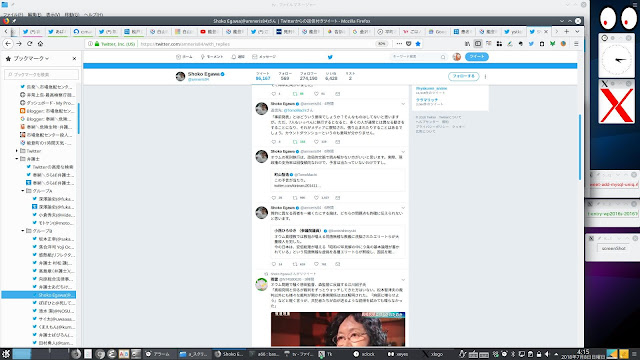Open page actions three-dot menu
The image size is (640, 360).
[399, 44]
